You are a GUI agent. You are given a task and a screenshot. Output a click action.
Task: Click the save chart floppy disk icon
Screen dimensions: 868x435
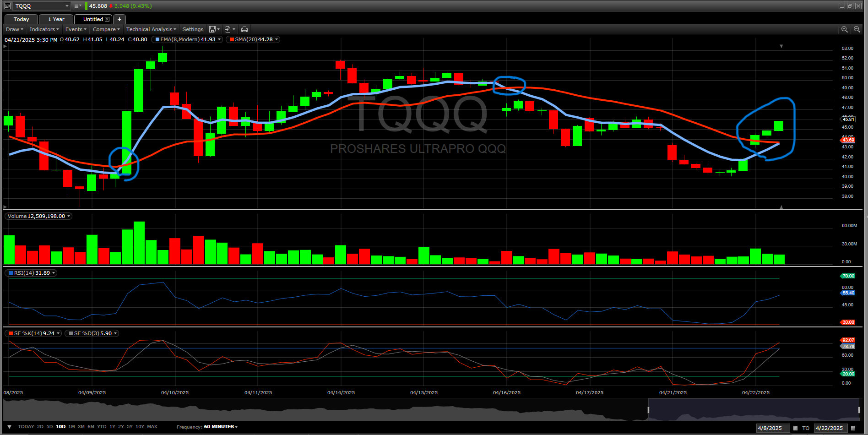(212, 29)
